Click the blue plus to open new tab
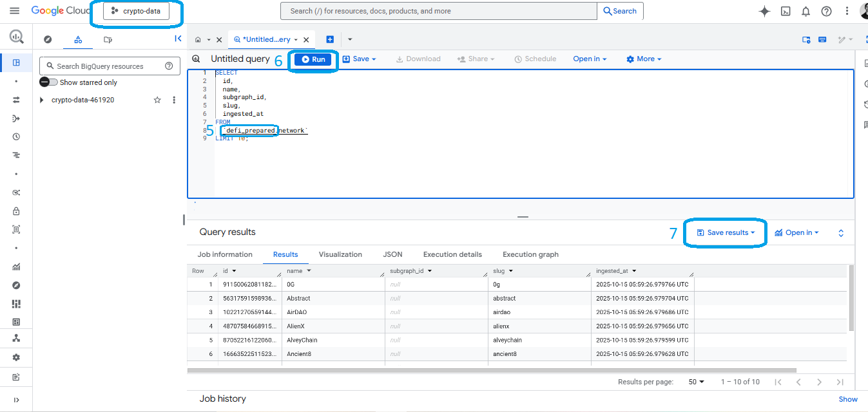 pos(329,39)
